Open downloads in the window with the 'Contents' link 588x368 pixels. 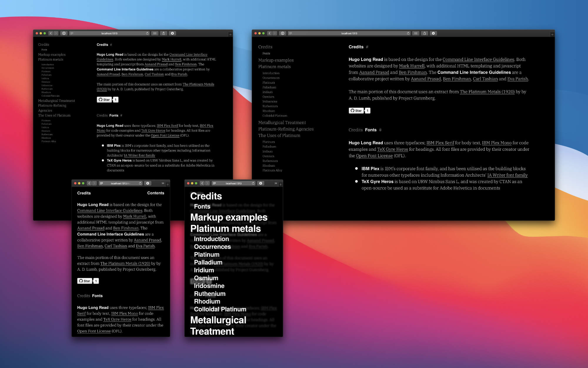tap(148, 183)
